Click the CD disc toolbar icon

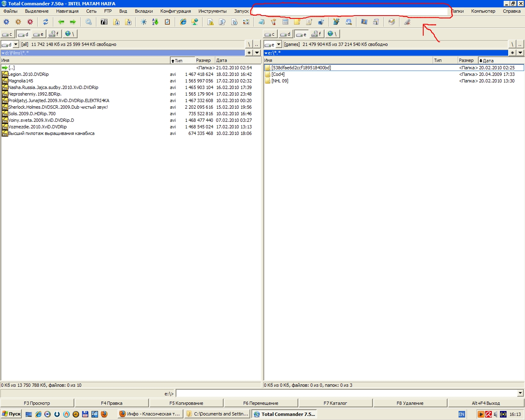(x=392, y=22)
